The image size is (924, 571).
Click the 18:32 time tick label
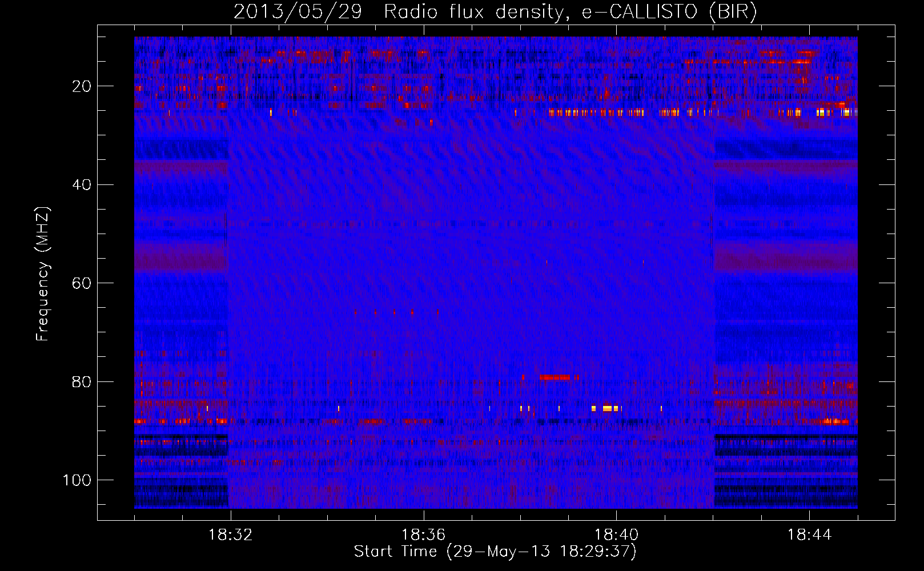click(x=230, y=535)
